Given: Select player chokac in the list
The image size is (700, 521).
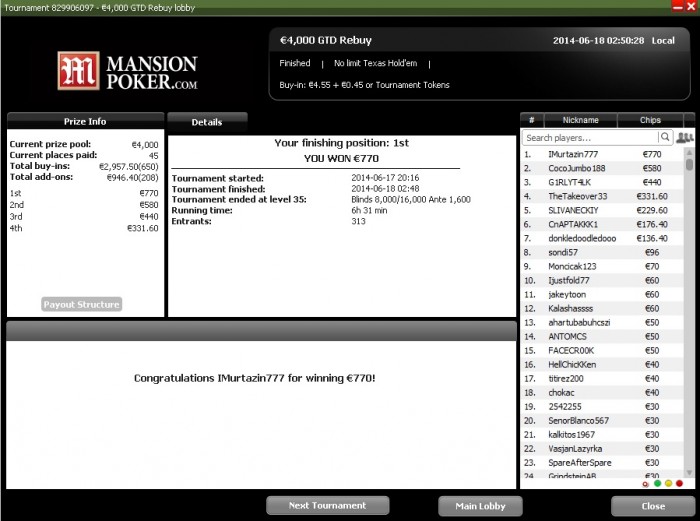Looking at the screenshot, I should click(x=603, y=393).
